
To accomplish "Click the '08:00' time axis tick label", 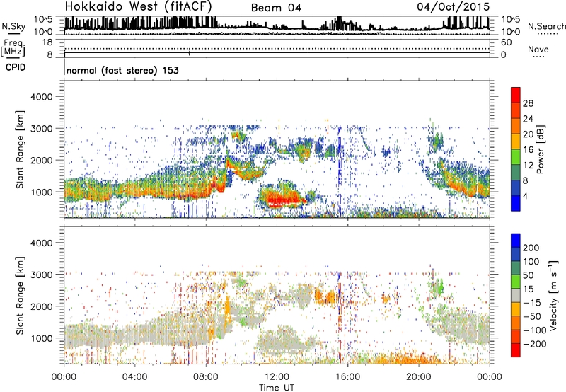I will pos(206,377).
